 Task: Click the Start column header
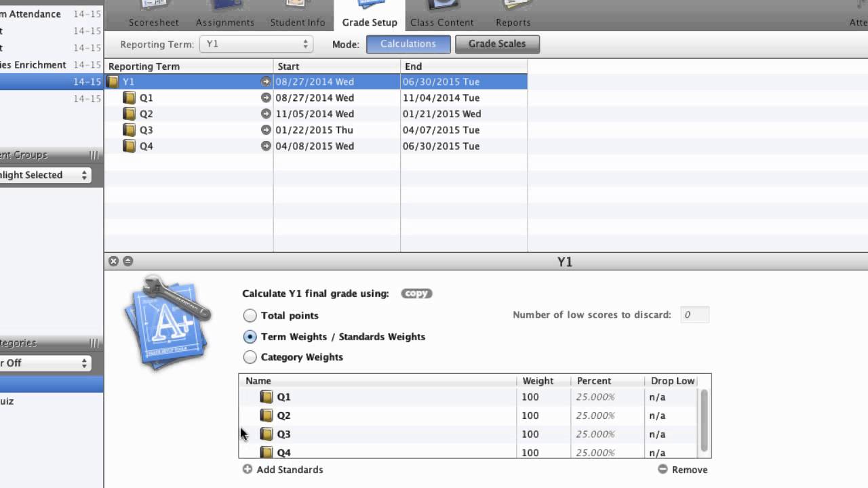(337, 66)
